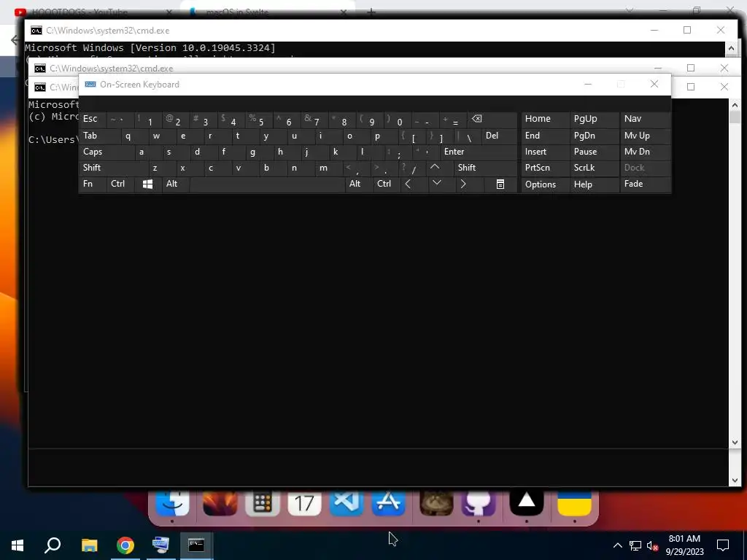The height and width of the screenshot is (560, 747).
Task: Click the PgDn key
Action: pyautogui.click(x=594, y=136)
